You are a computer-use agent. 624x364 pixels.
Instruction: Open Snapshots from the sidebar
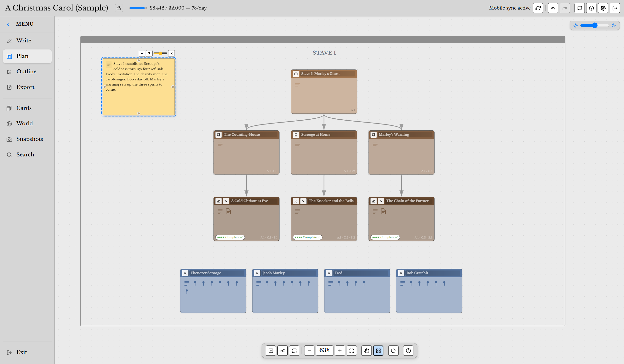click(27, 139)
